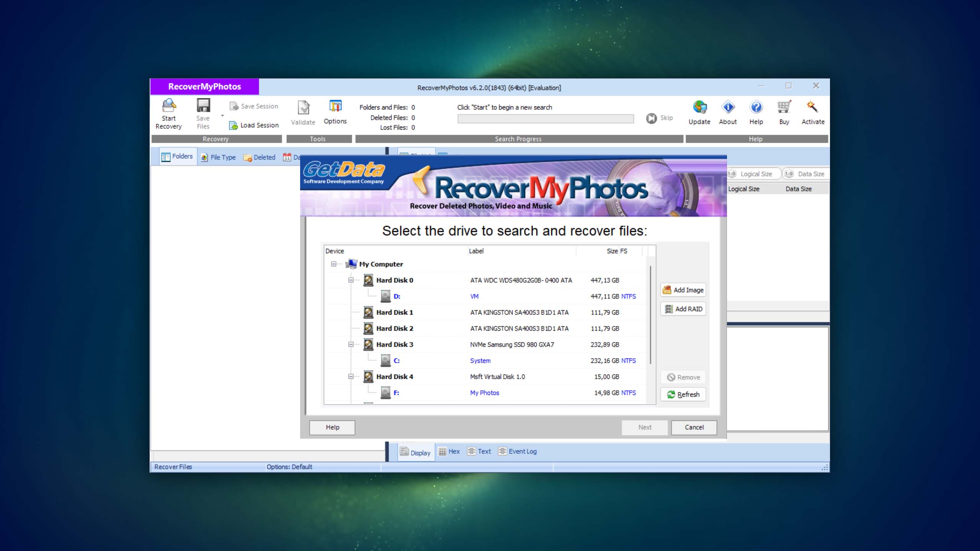
Task: Click the Logical Size filter button
Action: 753,174
